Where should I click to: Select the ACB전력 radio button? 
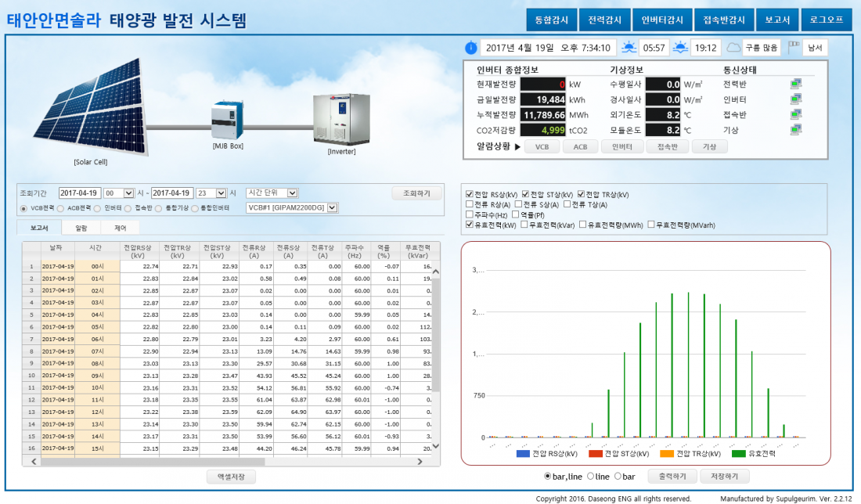click(x=63, y=208)
